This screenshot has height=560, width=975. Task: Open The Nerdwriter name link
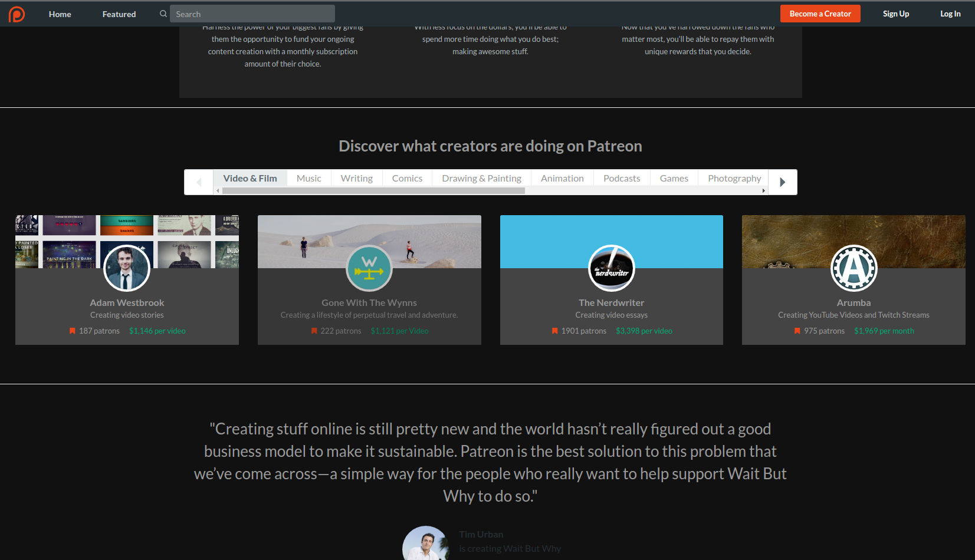tap(612, 302)
